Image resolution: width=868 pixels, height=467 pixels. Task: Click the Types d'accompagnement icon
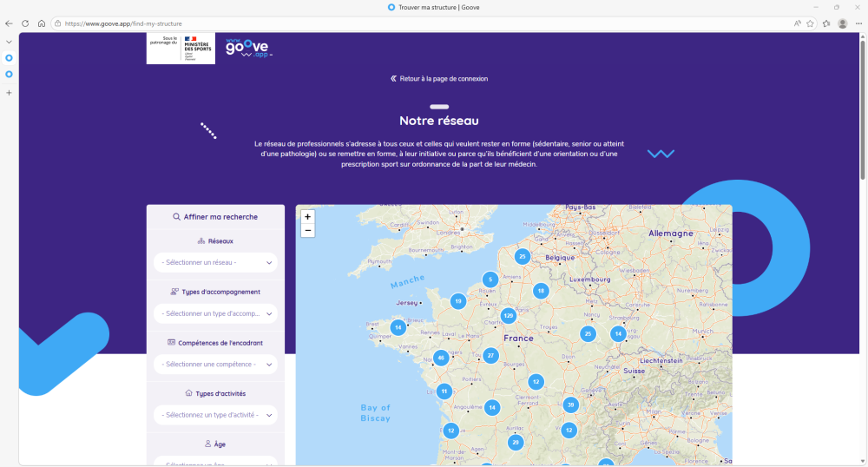[174, 292]
